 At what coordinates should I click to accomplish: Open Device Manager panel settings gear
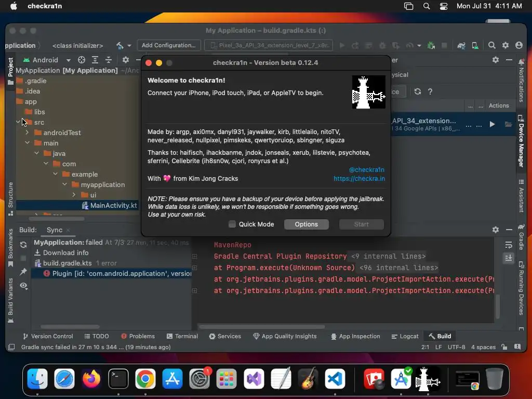click(495, 60)
